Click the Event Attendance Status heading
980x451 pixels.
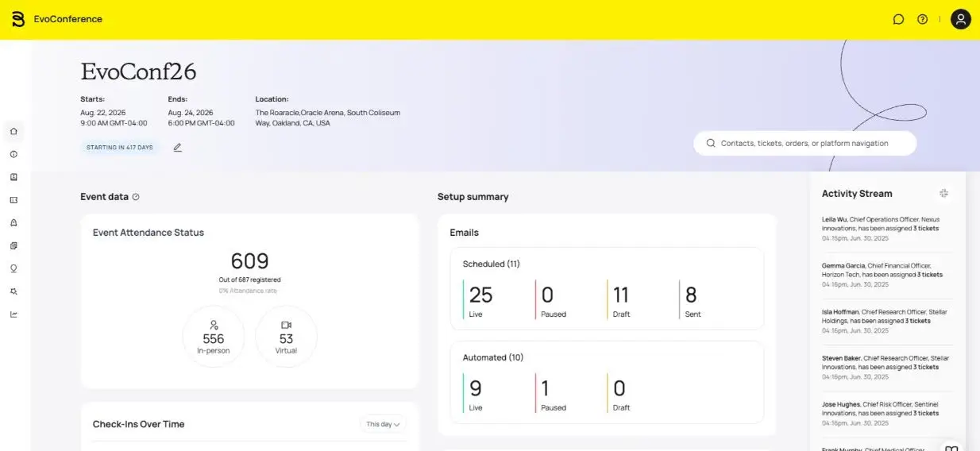149,233
